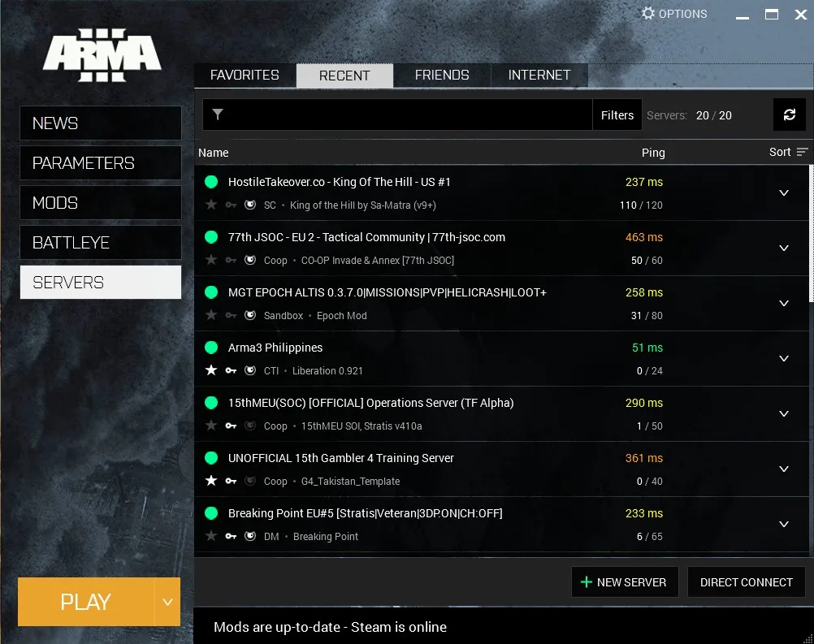Click BattlEye icon on HostileTakeover row
Screen dimensions: 814x644
[250, 205]
